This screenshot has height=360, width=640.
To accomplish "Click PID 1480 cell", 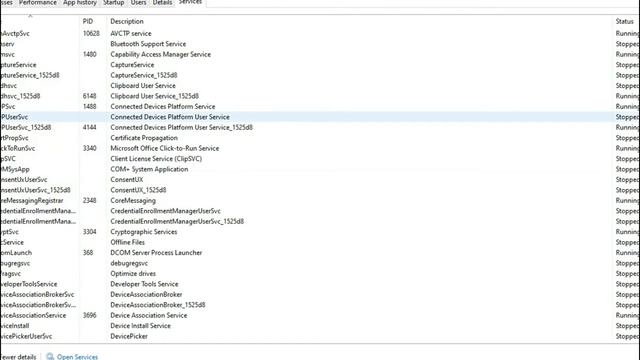I will coord(89,54).
